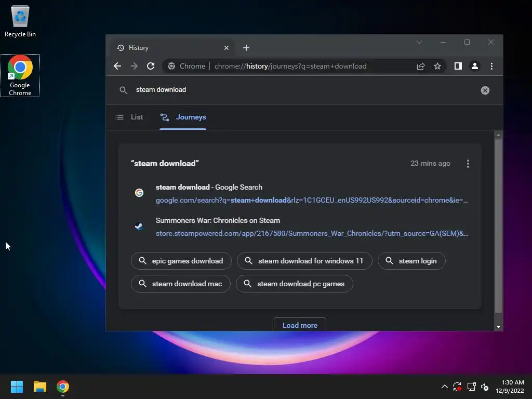Image resolution: width=532 pixels, height=399 pixels.
Task: Open the steam download journey options menu
Action: point(468,164)
